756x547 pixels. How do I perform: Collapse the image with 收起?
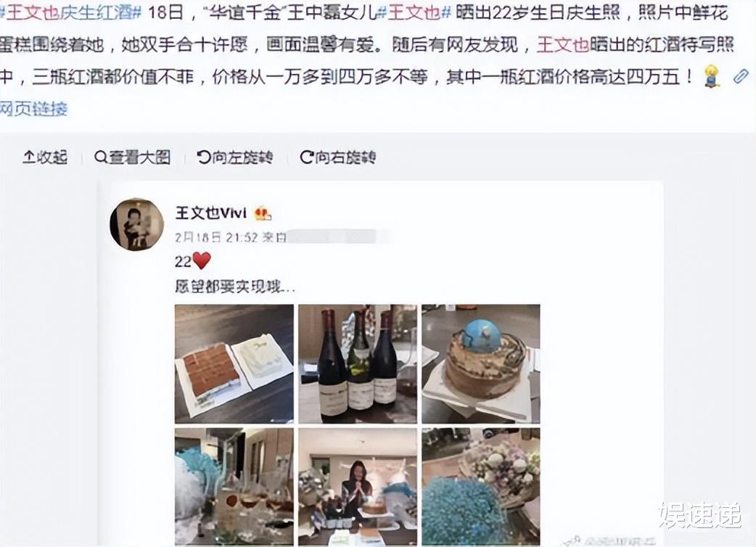(45, 157)
